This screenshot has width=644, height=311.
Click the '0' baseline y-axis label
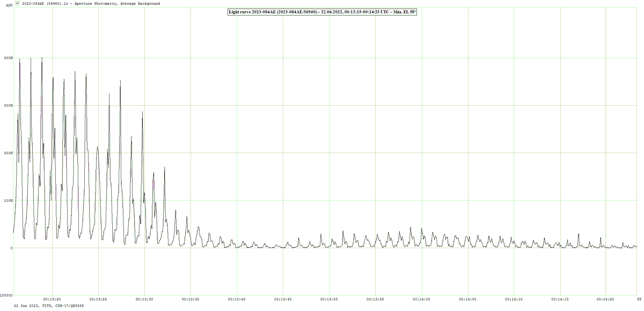tap(11, 248)
